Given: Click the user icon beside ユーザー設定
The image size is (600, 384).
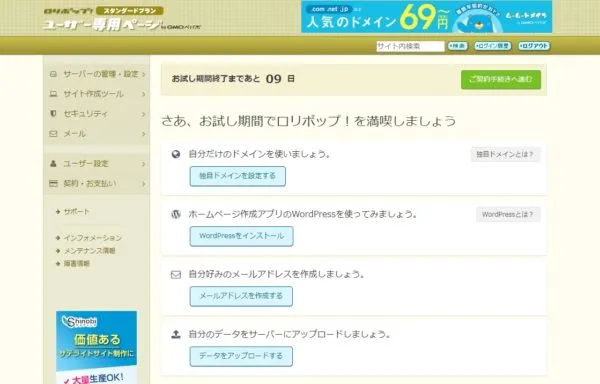Looking at the screenshot, I should 54,164.
